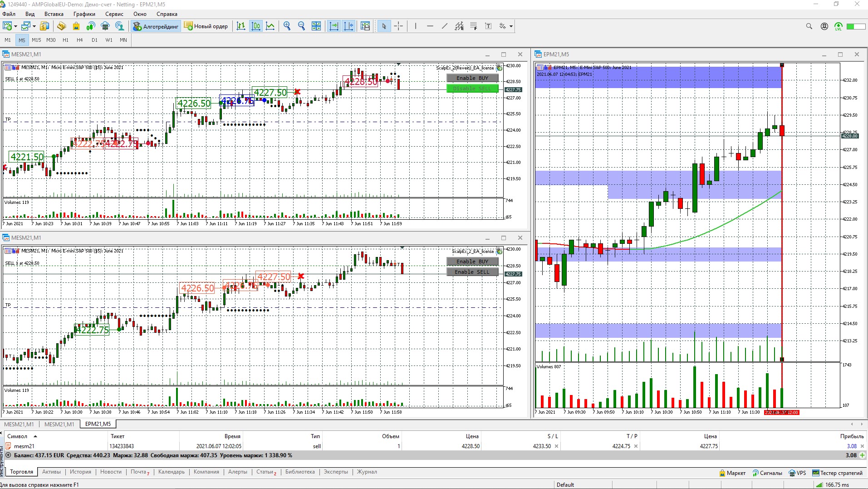
Task: Open the Вставка menu
Action: point(54,14)
